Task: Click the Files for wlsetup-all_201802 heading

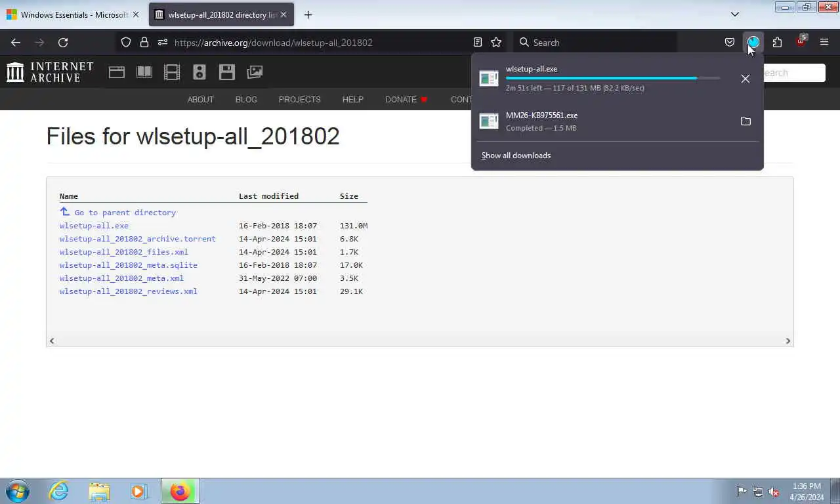Action: 193,136
